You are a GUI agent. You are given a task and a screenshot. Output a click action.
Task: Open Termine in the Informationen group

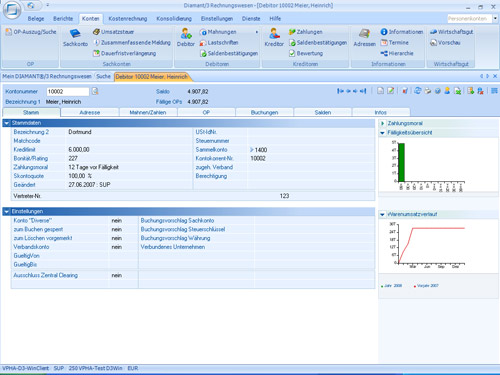click(394, 43)
